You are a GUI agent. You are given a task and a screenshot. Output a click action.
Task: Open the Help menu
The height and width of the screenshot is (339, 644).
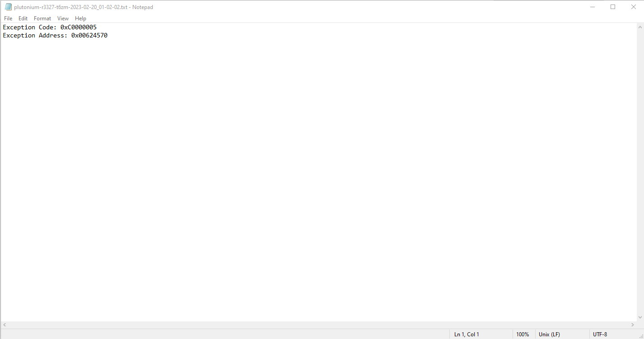coord(80,19)
